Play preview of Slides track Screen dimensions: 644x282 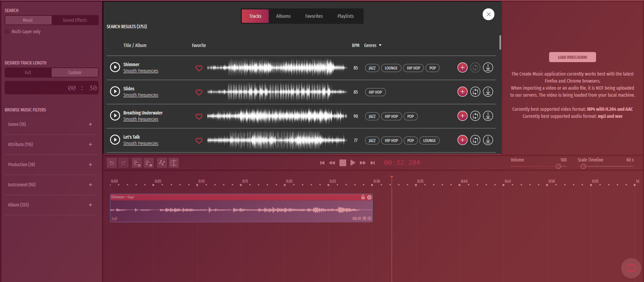coord(115,92)
